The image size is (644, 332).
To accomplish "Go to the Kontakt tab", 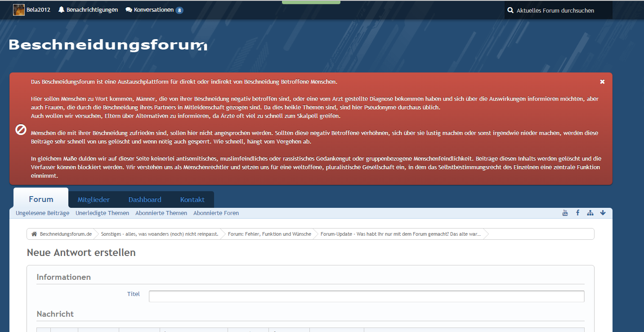I will point(192,200).
